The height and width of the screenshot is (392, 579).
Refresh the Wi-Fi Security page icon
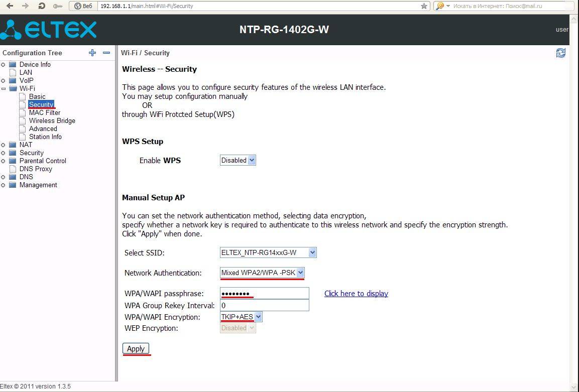[560, 53]
